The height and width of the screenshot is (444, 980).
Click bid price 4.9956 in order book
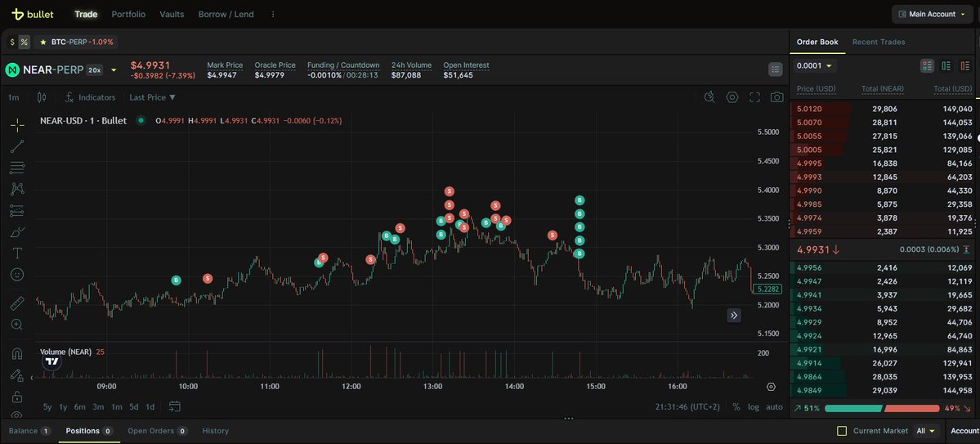pos(808,267)
